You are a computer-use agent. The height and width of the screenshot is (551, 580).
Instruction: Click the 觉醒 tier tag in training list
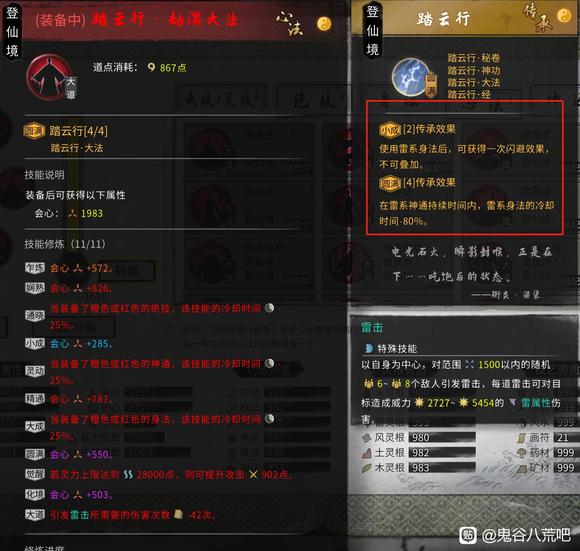(35, 474)
